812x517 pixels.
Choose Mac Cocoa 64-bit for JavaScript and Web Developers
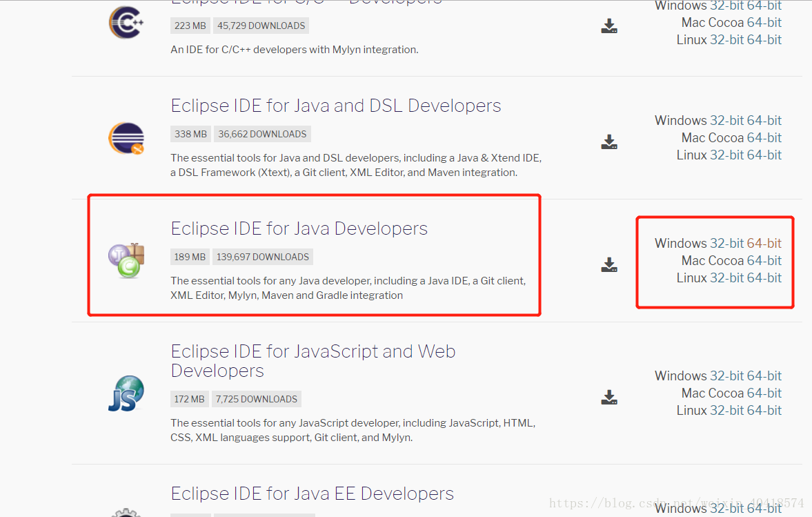pos(764,393)
